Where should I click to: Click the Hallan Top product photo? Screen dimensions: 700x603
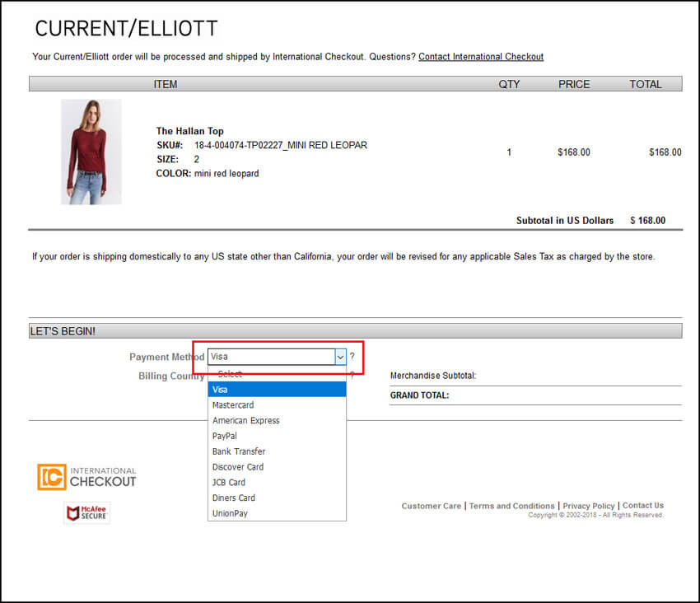coord(91,152)
